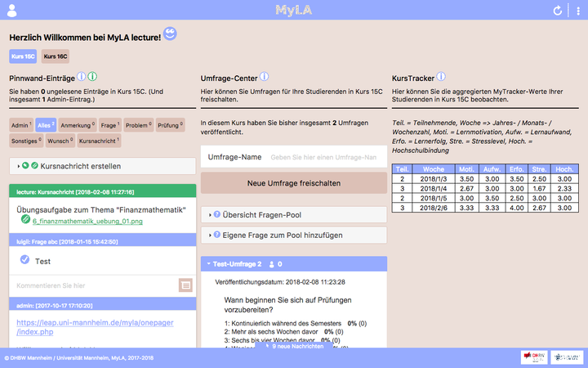Collapse the Test-Umfrage 2 panel
This screenshot has height=368, width=588.
click(x=294, y=264)
